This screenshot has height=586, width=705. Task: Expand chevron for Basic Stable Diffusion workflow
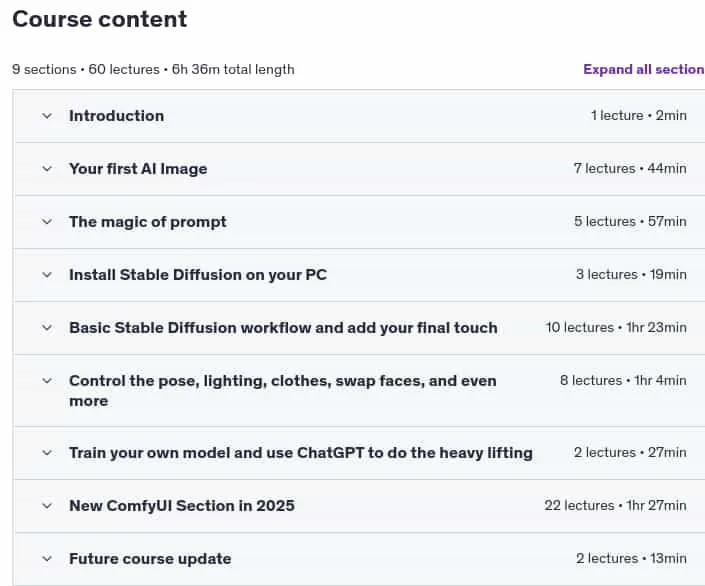point(47,328)
